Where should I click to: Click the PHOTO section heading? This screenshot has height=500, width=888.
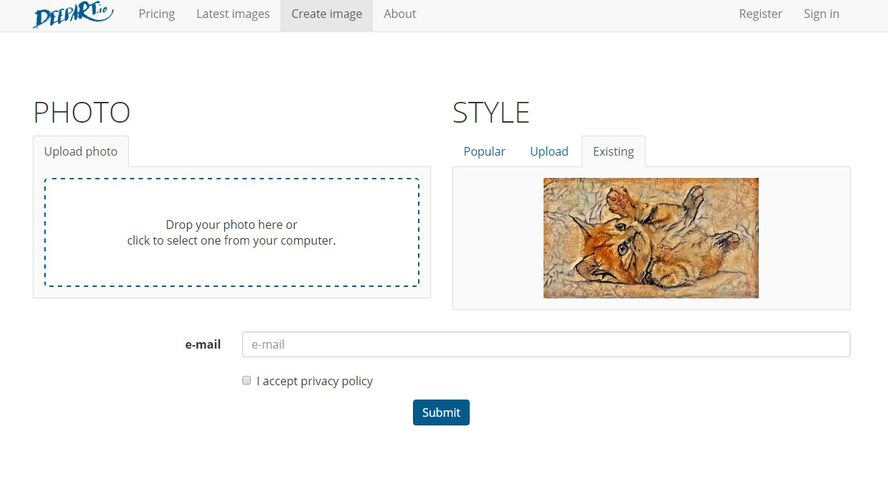[82, 112]
